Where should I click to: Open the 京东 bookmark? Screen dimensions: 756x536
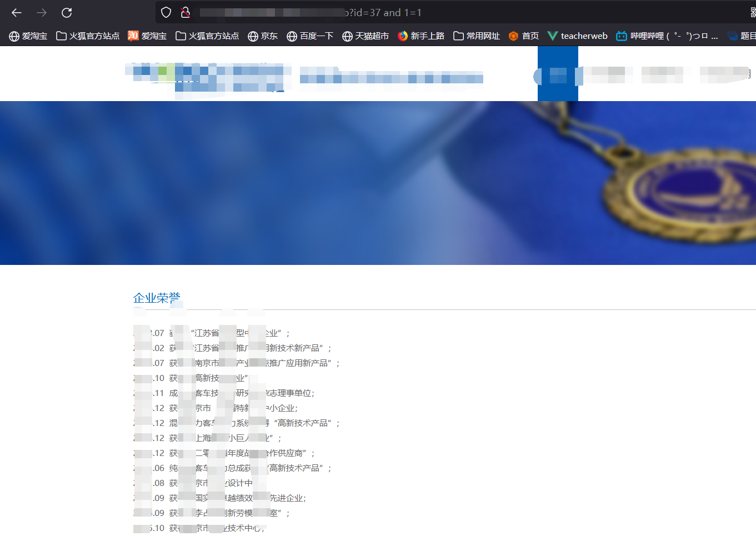(263, 36)
